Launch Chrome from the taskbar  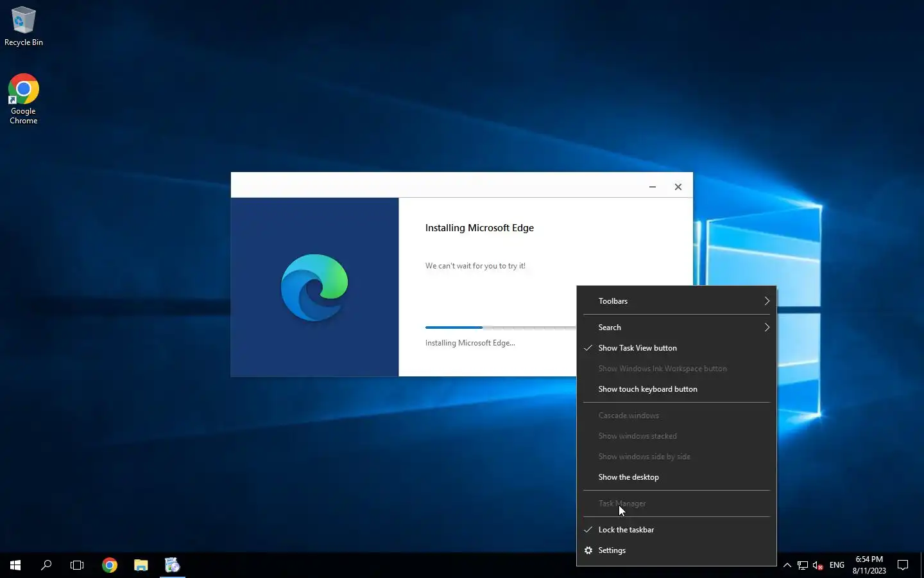[x=110, y=565]
